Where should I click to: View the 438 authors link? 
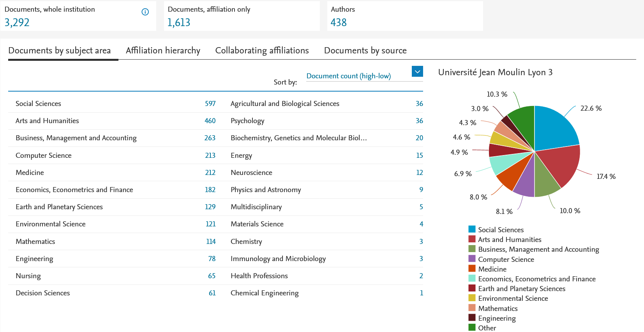coord(339,23)
